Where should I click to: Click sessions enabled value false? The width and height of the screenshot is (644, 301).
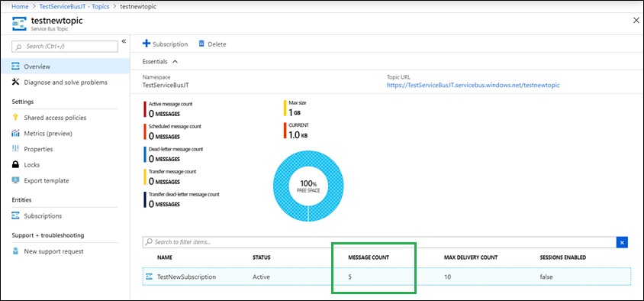pos(546,277)
